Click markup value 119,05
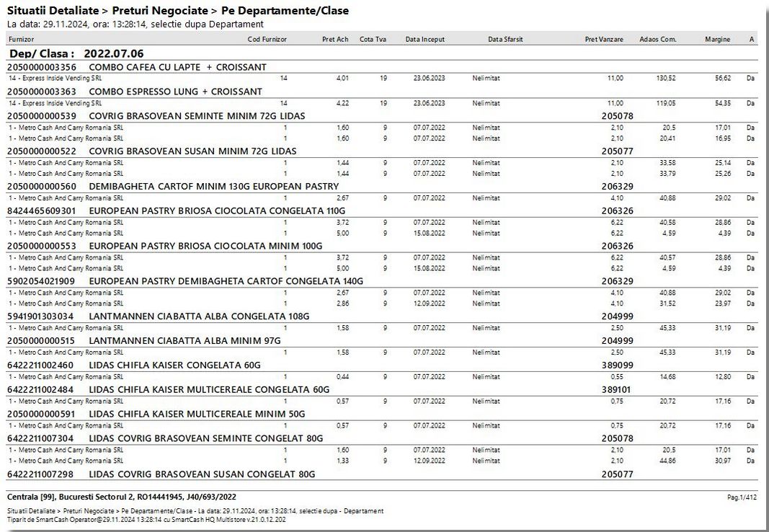Screen dimensions: 769x532 pyautogui.click(x=666, y=104)
